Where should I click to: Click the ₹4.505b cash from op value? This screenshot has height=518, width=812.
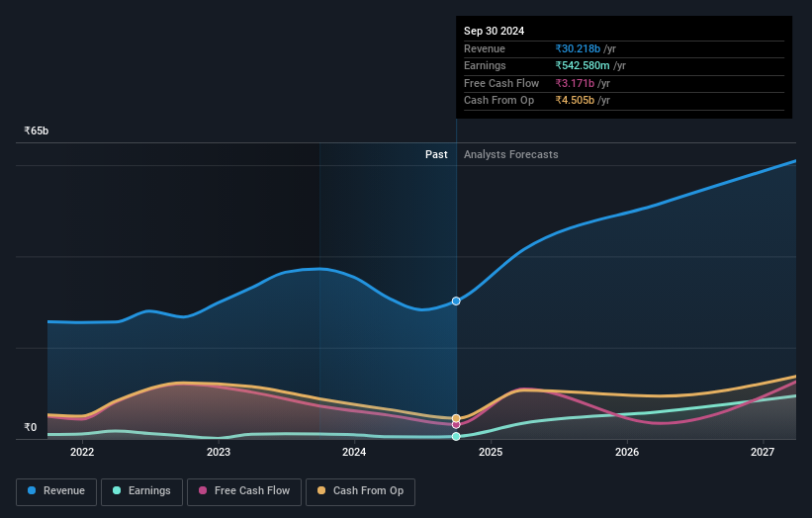(575, 101)
